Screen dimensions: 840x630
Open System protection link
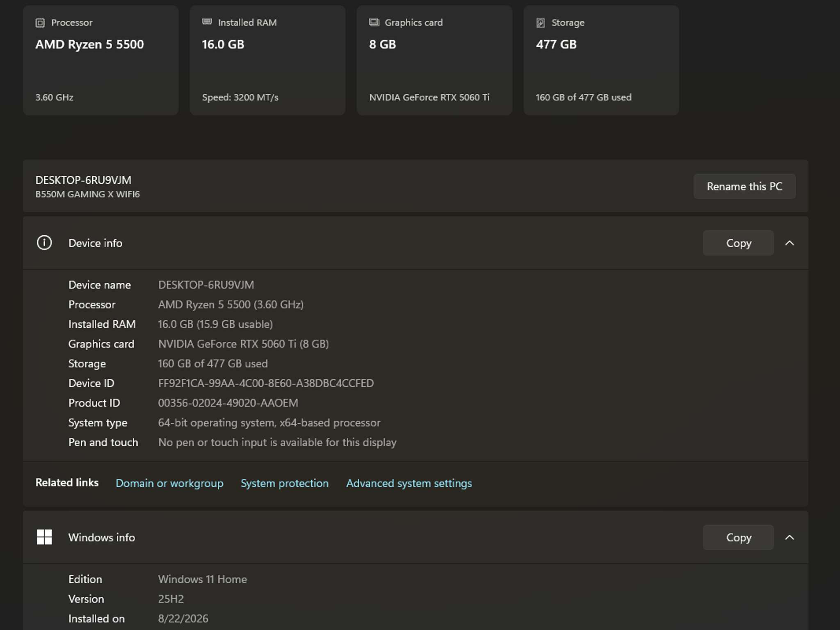[285, 483]
